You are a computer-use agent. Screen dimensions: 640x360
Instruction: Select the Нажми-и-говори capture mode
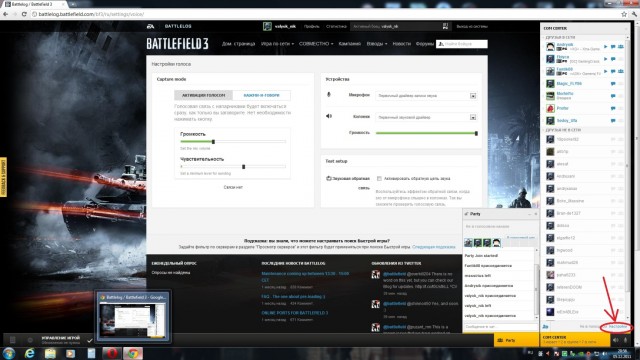click(262, 95)
